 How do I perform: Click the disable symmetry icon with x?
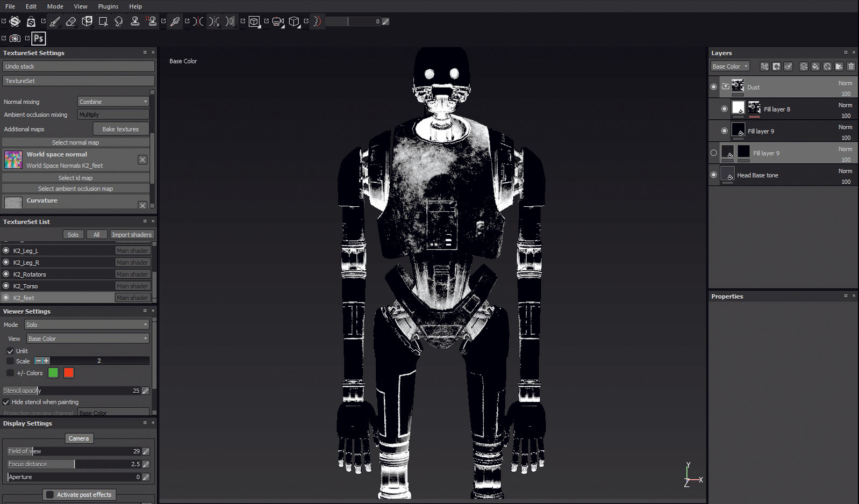[214, 21]
